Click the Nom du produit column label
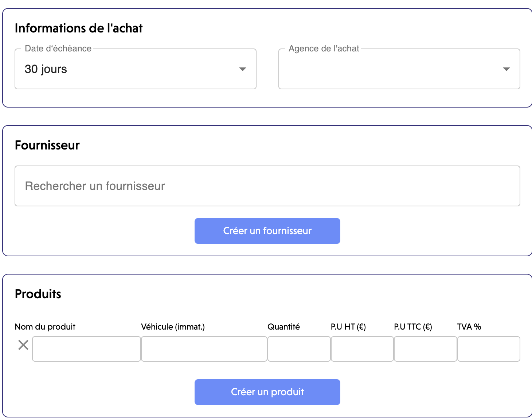Image resolution: width=532 pixels, height=420 pixels. coord(45,327)
